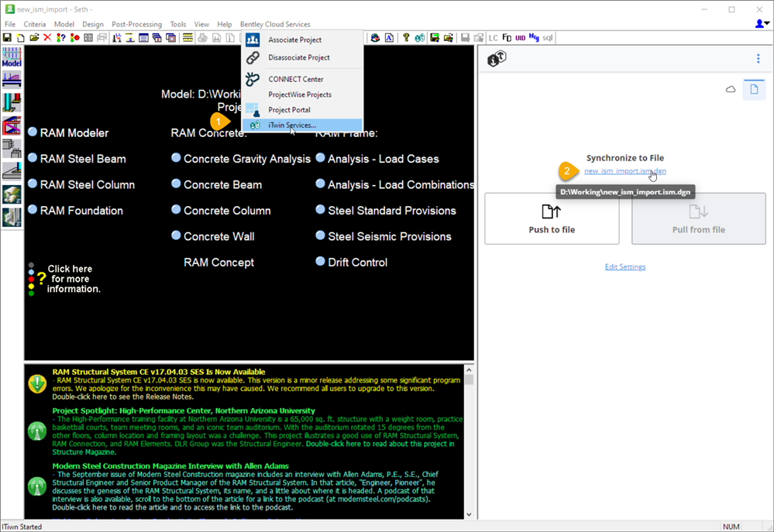Open the Criteria menu

coord(35,24)
